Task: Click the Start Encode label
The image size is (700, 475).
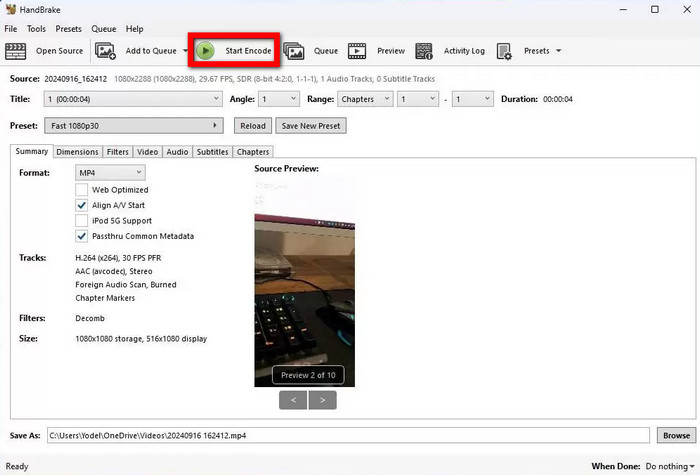Action: pos(248,51)
